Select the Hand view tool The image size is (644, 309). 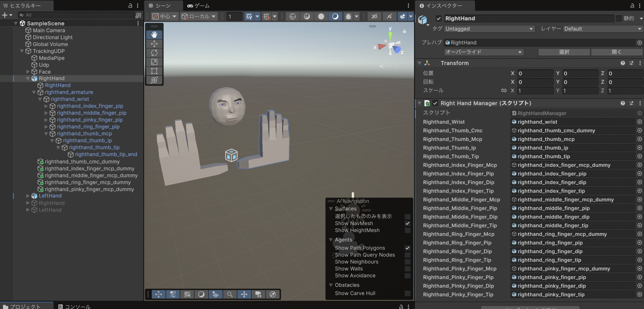click(x=154, y=35)
